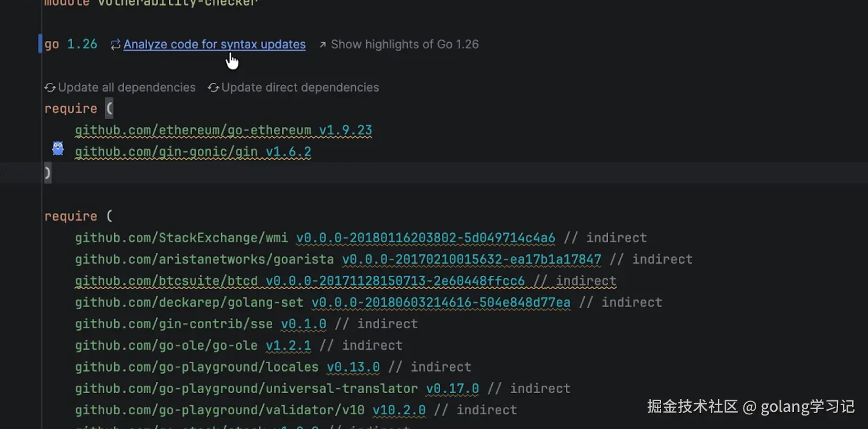Click 'github.com/gin-contrib/sse' module path

tap(174, 324)
